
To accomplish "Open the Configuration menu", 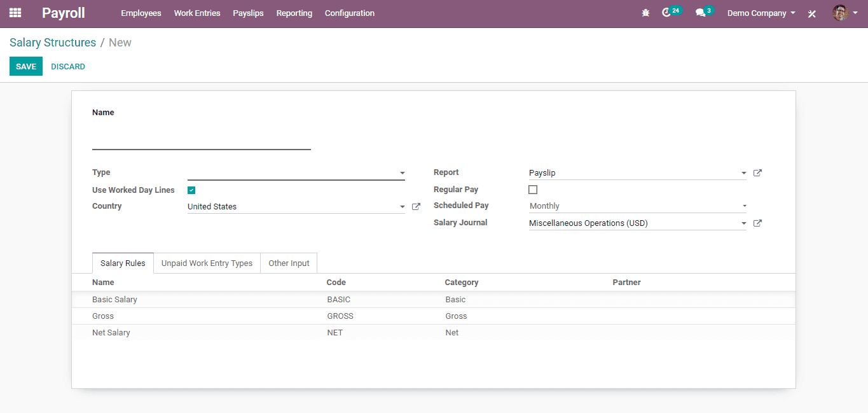I will [349, 13].
